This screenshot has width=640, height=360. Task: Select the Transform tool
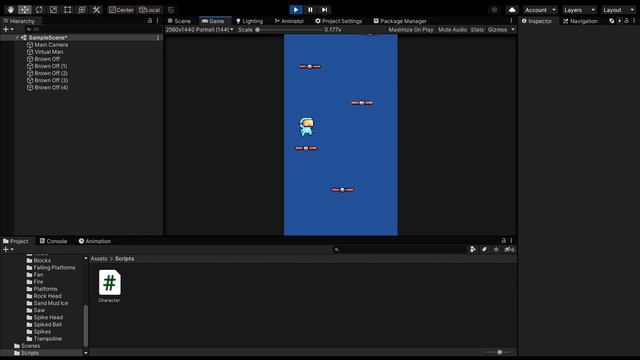click(x=82, y=9)
